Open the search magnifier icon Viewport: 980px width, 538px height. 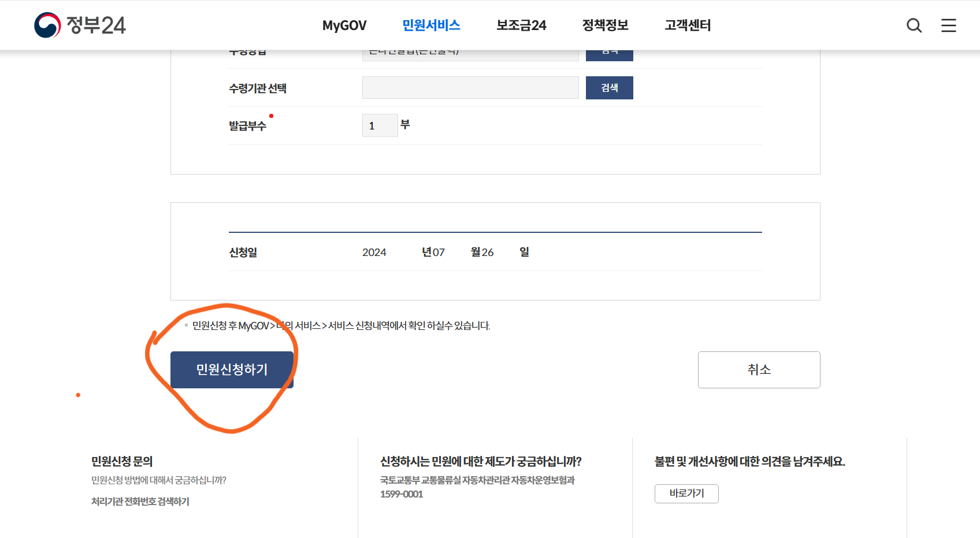pos(914,25)
